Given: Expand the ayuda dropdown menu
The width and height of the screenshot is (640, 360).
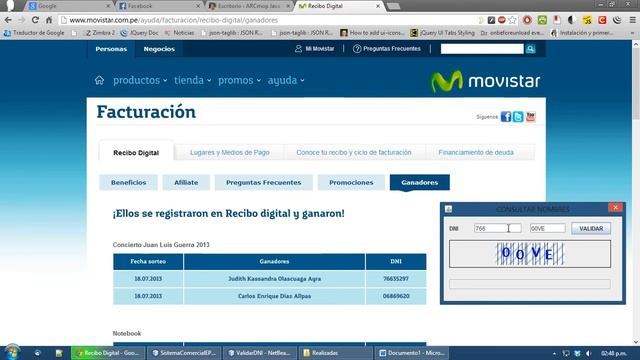Looking at the screenshot, I should click(286, 80).
